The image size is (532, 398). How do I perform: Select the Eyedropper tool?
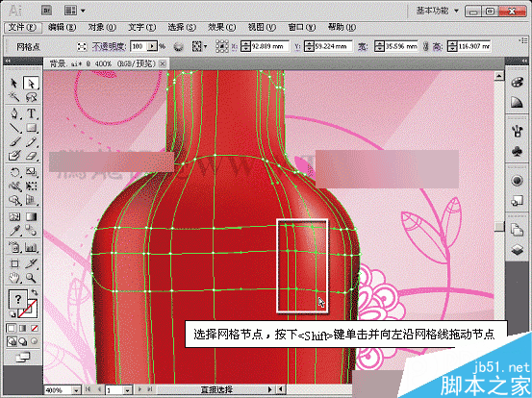coord(14,231)
